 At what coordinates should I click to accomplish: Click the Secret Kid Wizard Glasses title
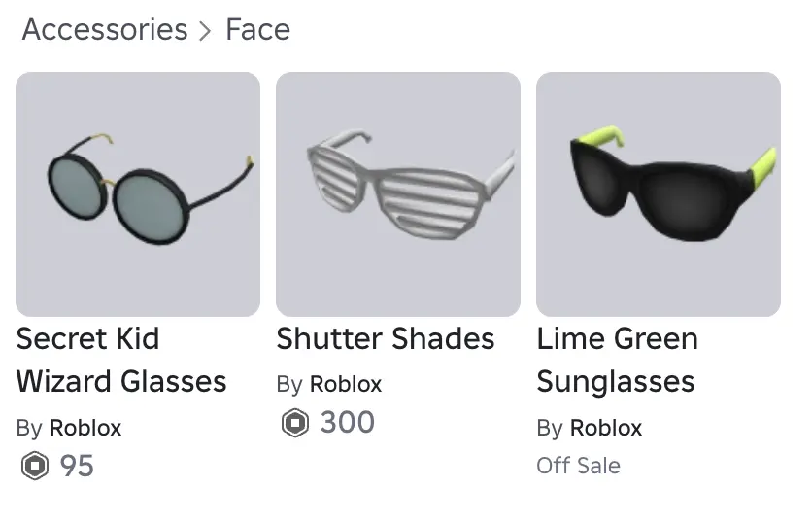click(x=120, y=360)
